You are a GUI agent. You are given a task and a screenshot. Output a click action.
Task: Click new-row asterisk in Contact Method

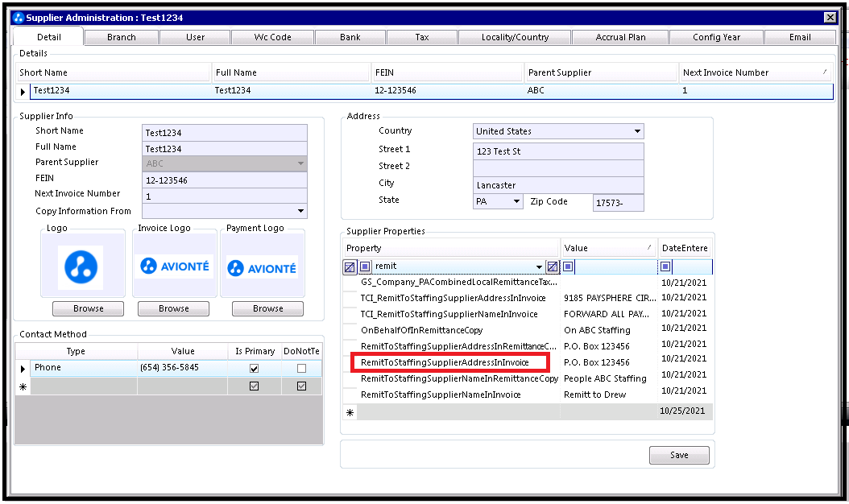tap(23, 386)
